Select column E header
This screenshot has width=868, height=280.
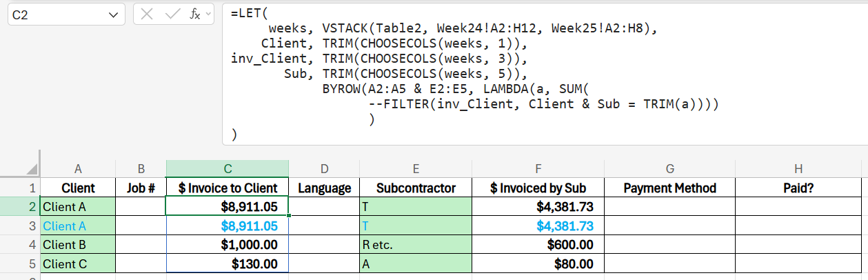[416, 170]
